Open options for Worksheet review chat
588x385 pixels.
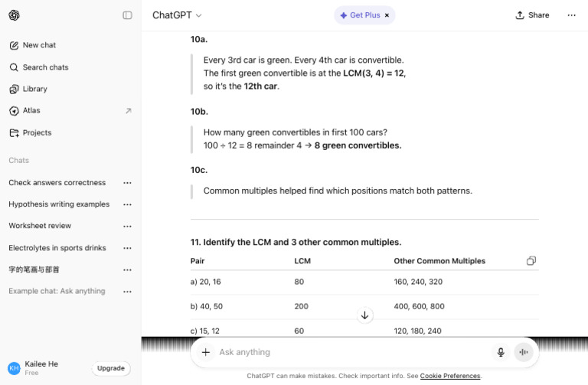127,226
